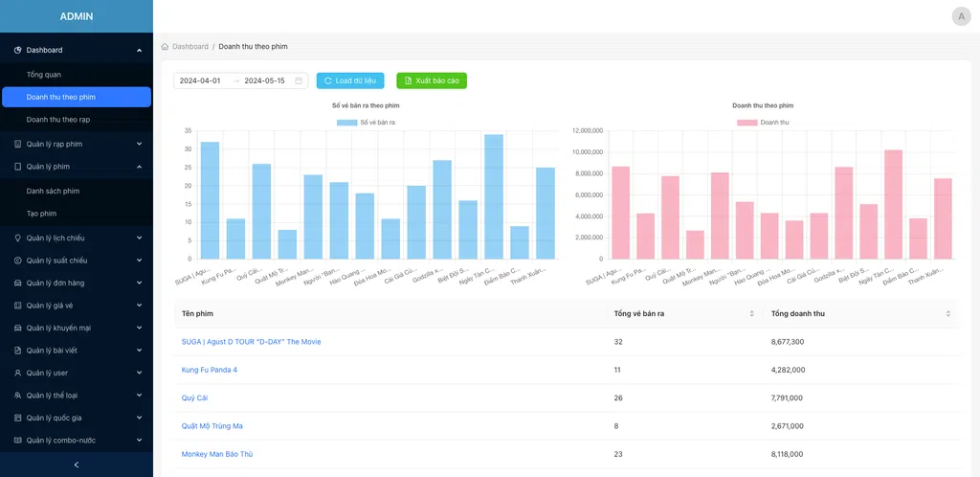Open the Dashboard breadcrumb link
This screenshot has width=980, height=477.
(x=190, y=47)
